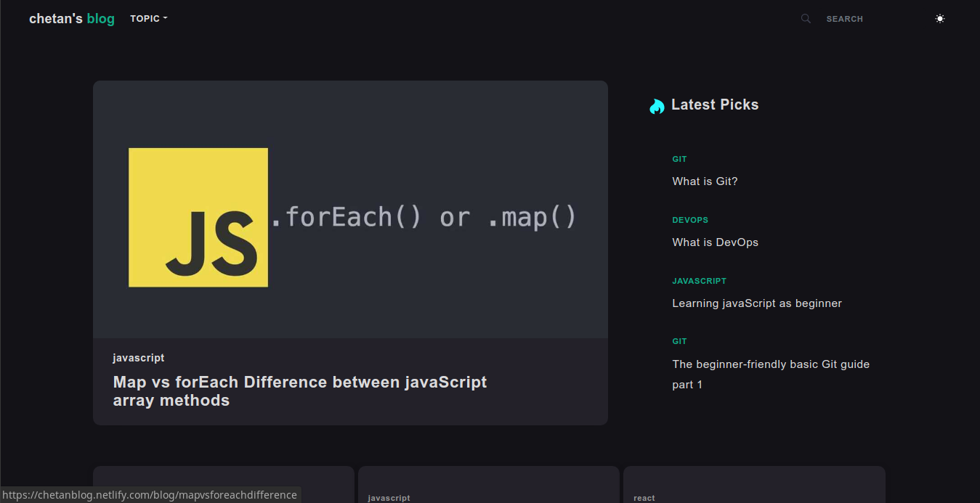The height and width of the screenshot is (503, 980).
Task: Open the Map vs forEach featured post
Action: tap(299, 390)
